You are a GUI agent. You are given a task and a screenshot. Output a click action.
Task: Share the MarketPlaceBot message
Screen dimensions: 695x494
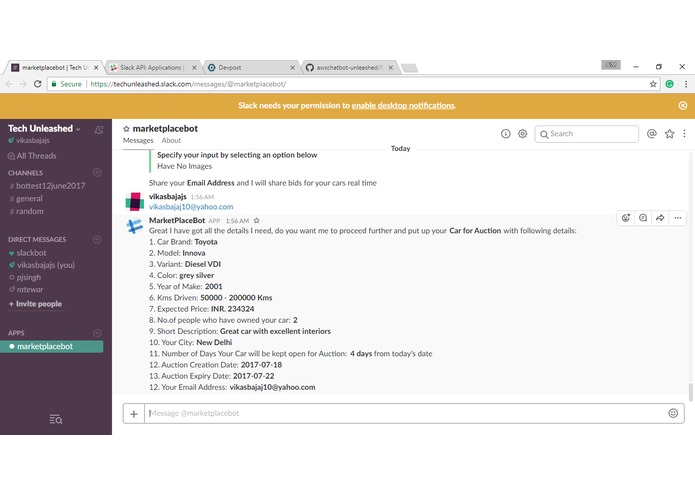pyautogui.click(x=660, y=218)
